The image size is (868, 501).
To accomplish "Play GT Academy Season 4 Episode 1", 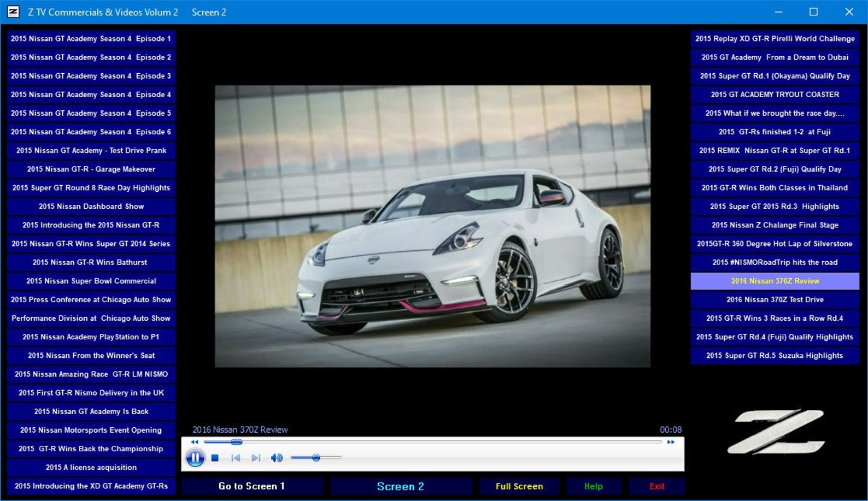I will 91,39.
